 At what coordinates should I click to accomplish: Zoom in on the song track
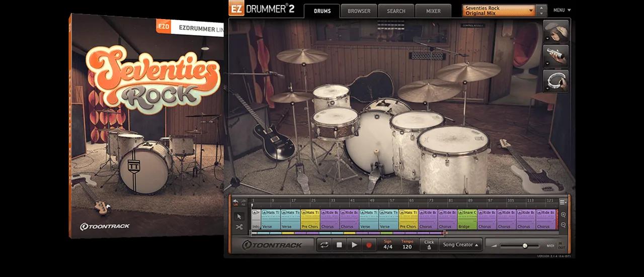tap(563, 215)
